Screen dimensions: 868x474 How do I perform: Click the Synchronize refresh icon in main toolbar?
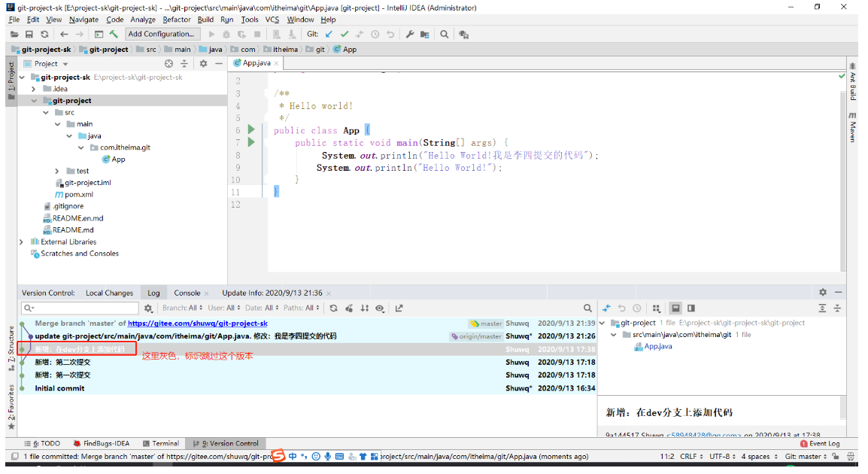(44, 35)
